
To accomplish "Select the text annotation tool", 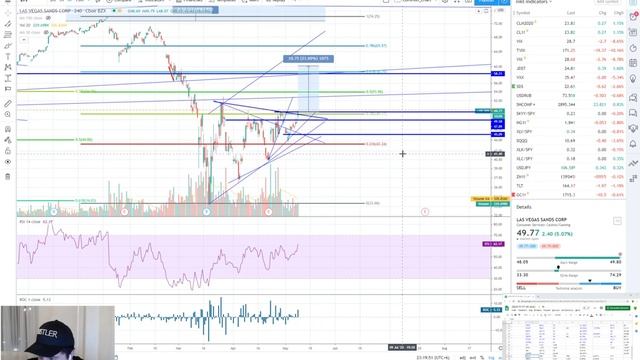I will (8, 57).
